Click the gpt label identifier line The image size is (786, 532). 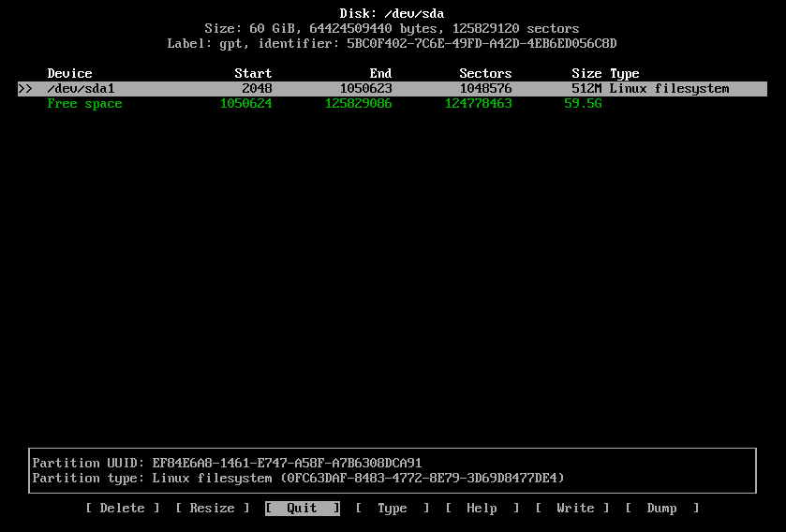coord(392,44)
